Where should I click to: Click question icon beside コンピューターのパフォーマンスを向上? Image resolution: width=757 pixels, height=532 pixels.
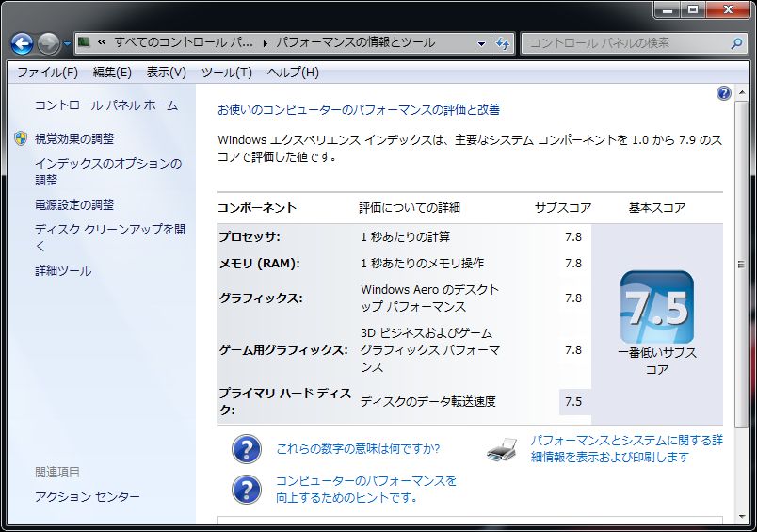coord(247,489)
